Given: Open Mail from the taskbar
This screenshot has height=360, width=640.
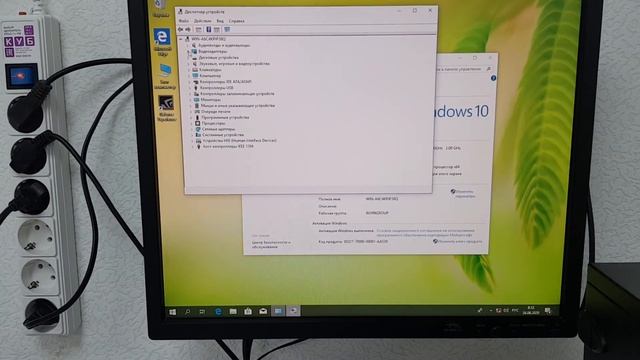Looking at the screenshot, I should [263, 311].
